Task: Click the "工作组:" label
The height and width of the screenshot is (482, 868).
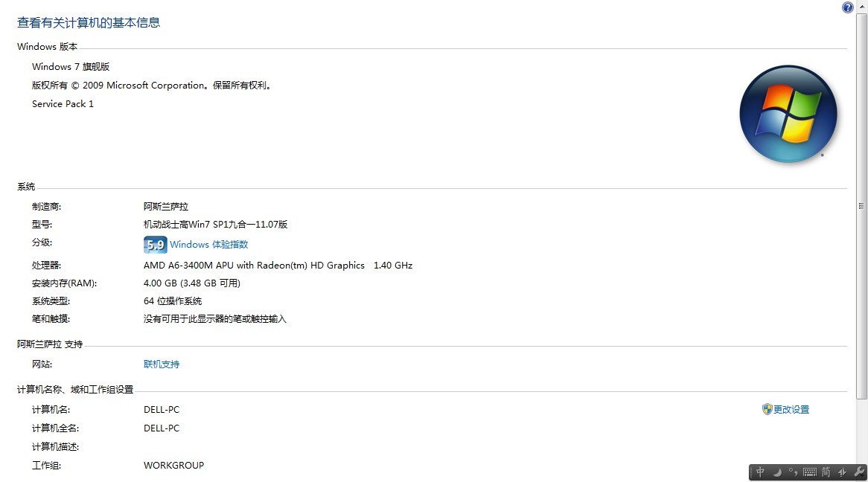Action: [x=46, y=466]
